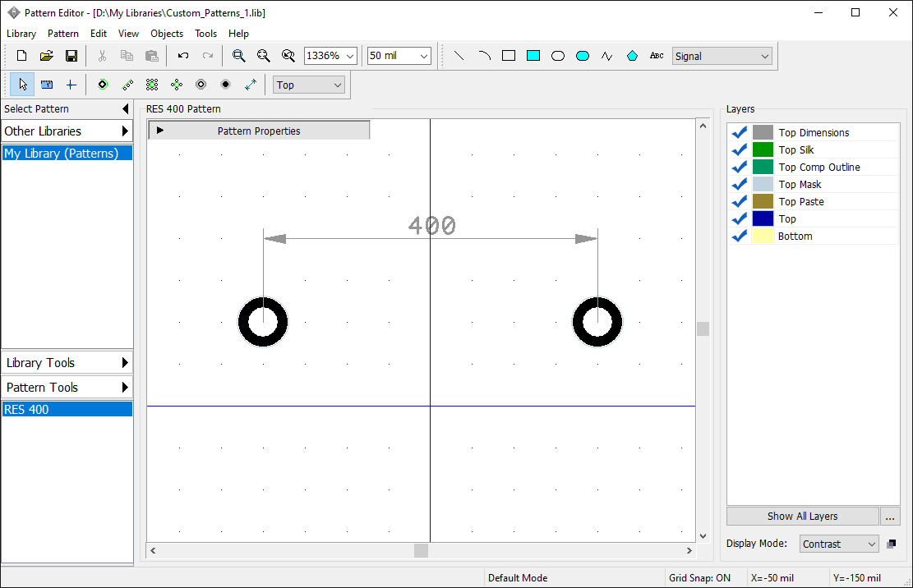Select the Polyline tool
913x588 pixels.
pyautogui.click(x=607, y=56)
